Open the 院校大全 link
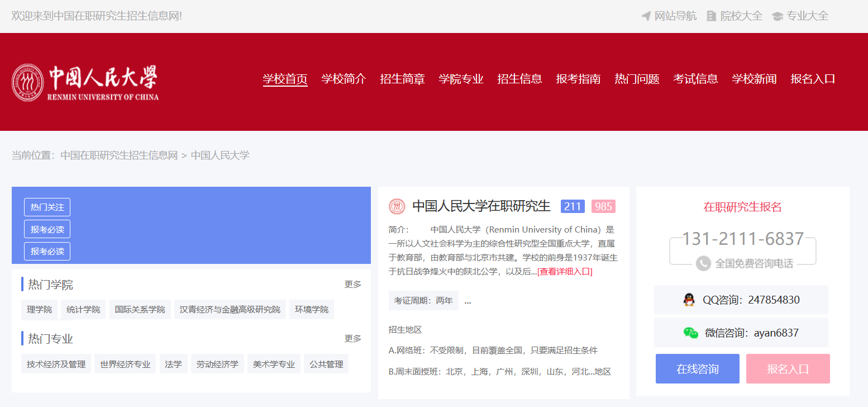 [742, 16]
